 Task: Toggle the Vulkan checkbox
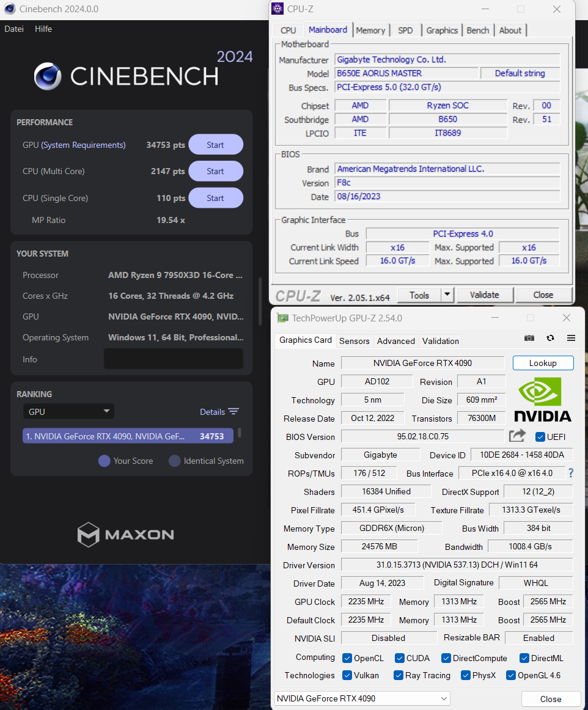pos(347,675)
